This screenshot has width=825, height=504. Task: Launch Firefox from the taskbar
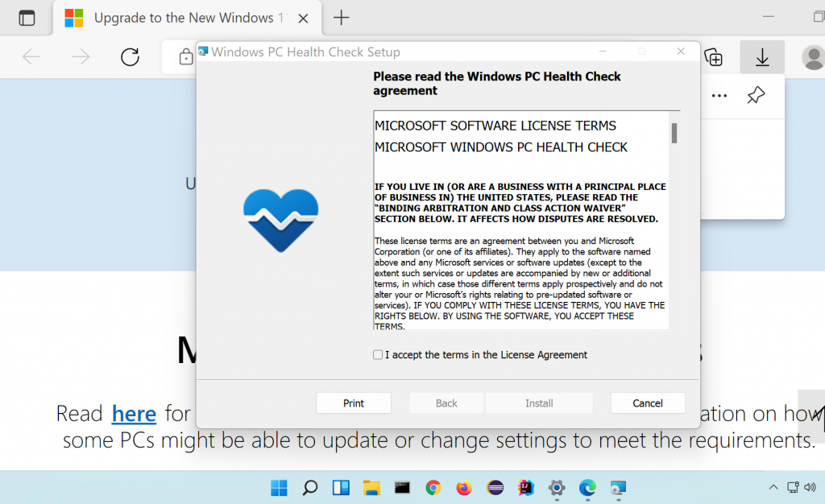point(463,489)
